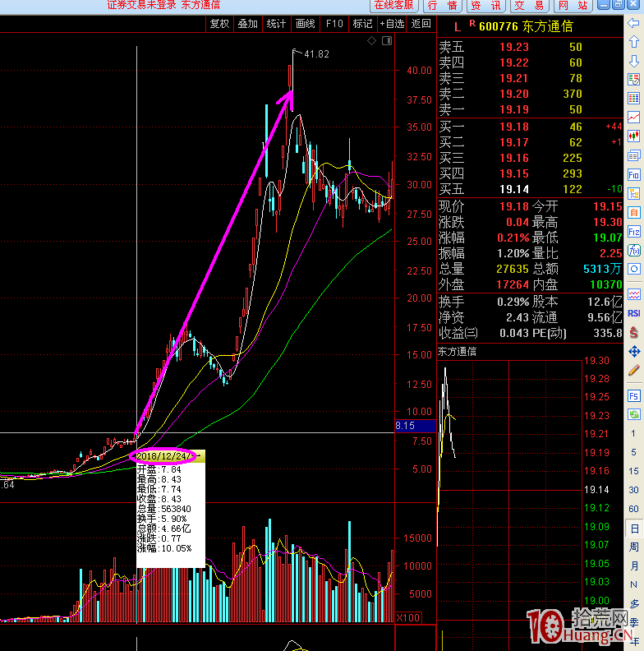Open the colored quote table icon
Image resolution: width=644 pixels, height=651 pixels.
point(633,99)
